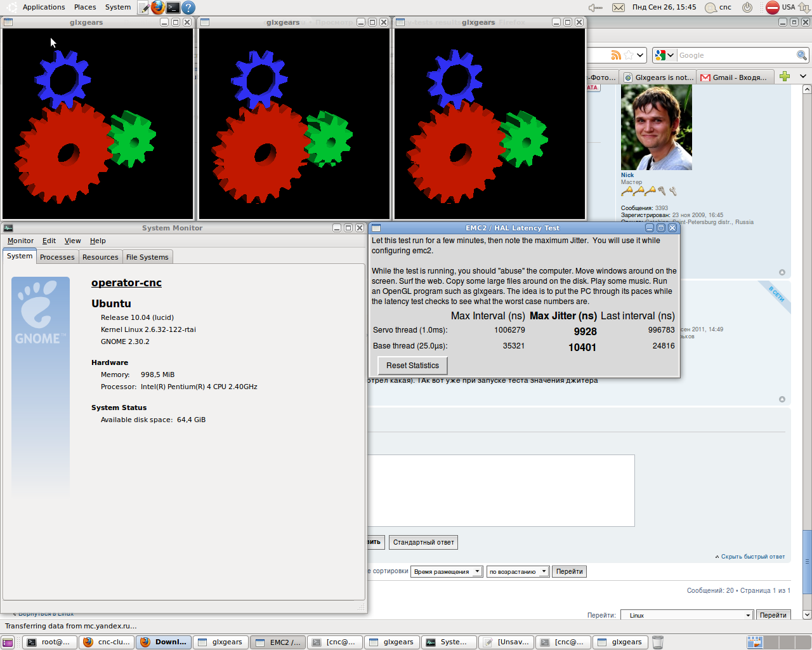This screenshot has width=812, height=650.
Task: Open the terminal launcher in top panel
Action: pyautogui.click(x=173, y=8)
